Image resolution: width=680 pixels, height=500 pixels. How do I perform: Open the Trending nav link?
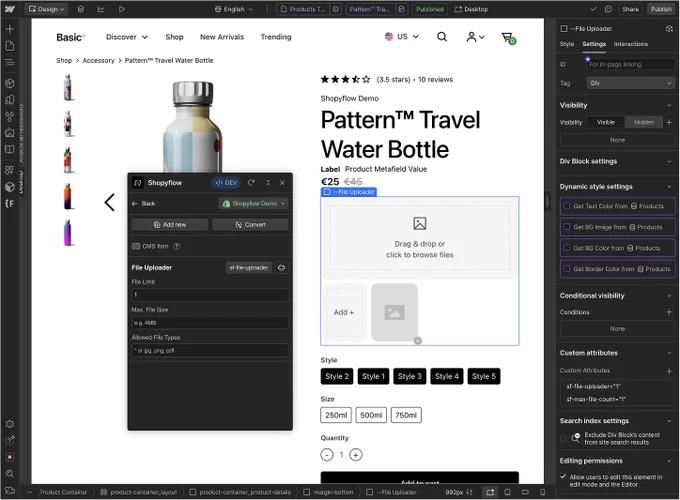pos(276,37)
